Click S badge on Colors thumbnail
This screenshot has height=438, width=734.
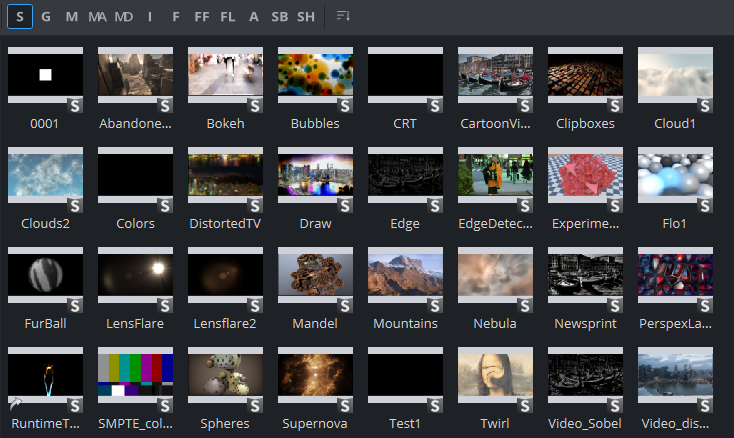tap(165, 205)
